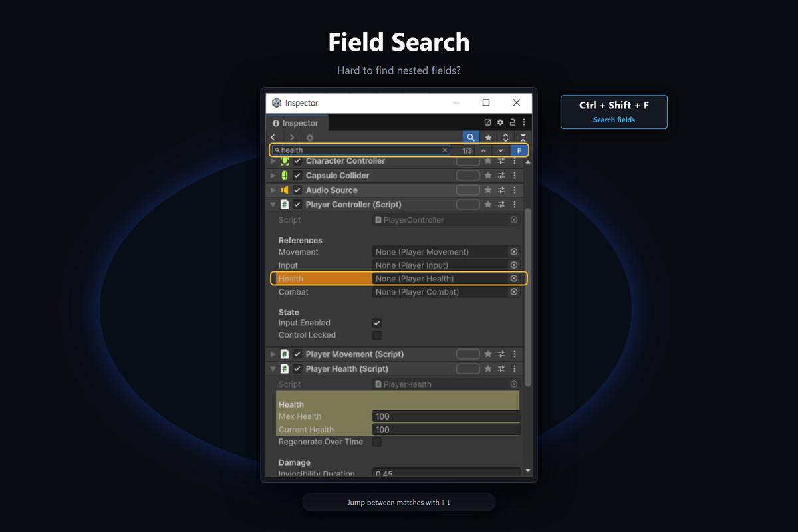The height and width of the screenshot is (532, 798).
Task: Expand the Audio Source component
Action: point(273,190)
